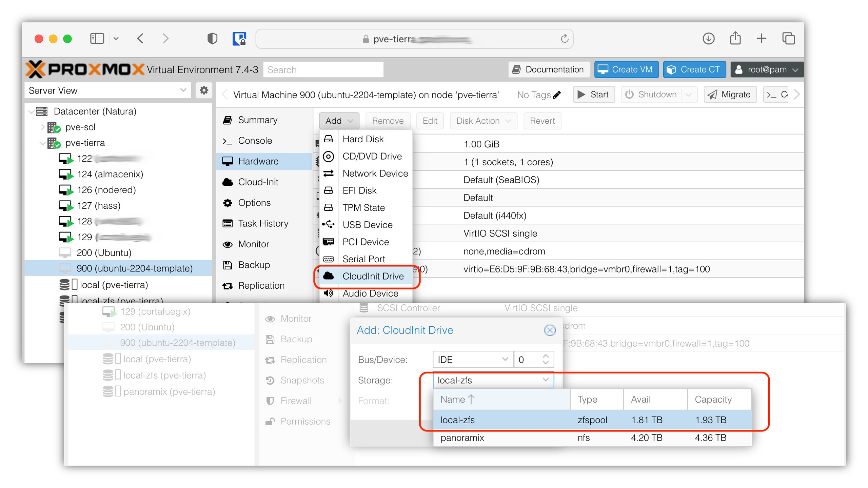Sort storage list by Name column
Viewport: 868px width, 488px height.
click(x=501, y=399)
